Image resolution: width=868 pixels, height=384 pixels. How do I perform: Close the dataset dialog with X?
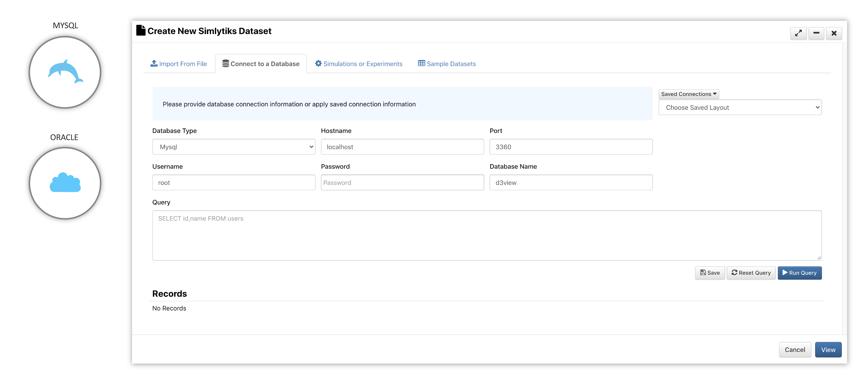click(x=834, y=33)
